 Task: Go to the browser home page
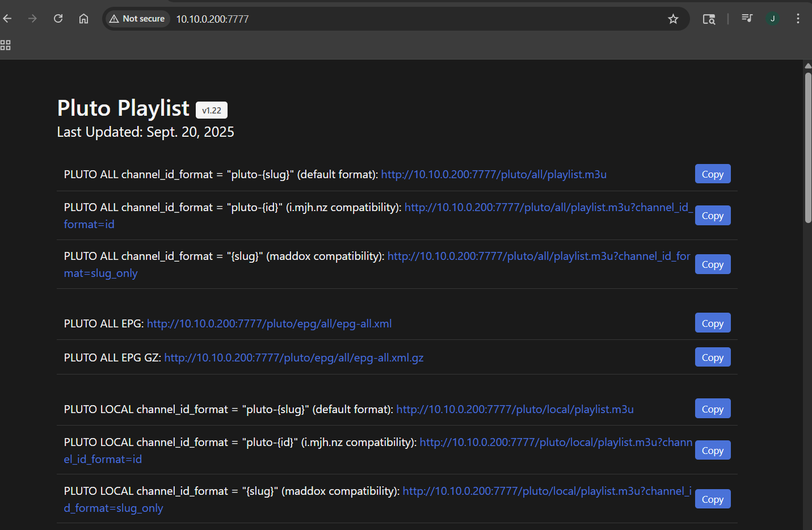pos(83,19)
